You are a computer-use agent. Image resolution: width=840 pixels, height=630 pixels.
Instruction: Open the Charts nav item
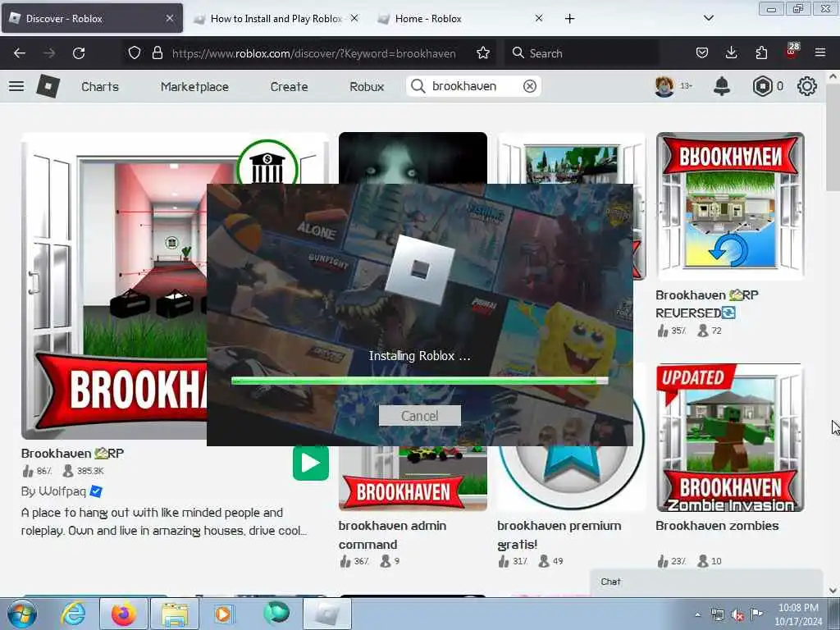(100, 86)
